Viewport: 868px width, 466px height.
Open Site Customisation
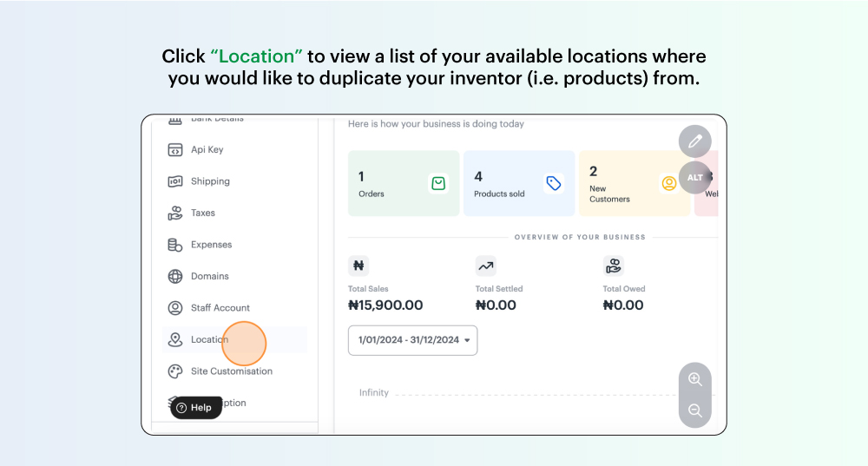[232, 371]
